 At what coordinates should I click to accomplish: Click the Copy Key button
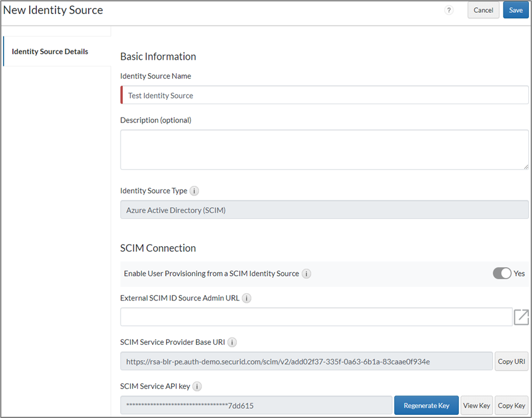click(x=511, y=405)
